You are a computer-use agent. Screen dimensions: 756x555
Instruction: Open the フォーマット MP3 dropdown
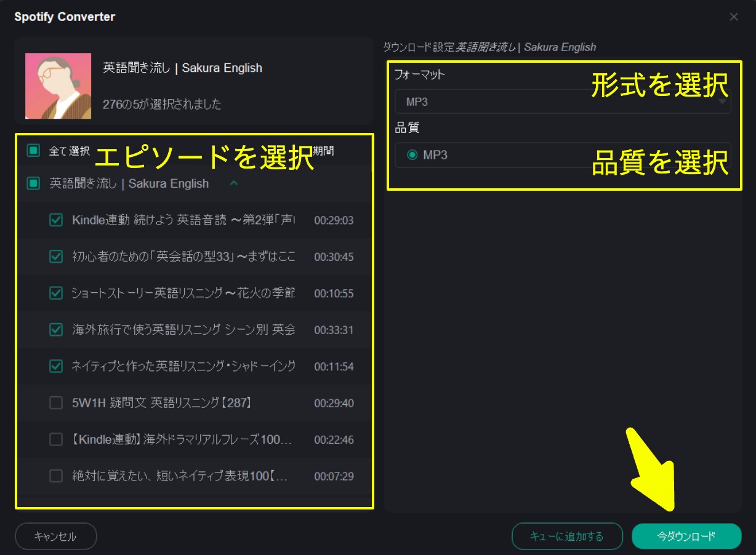coord(563,102)
